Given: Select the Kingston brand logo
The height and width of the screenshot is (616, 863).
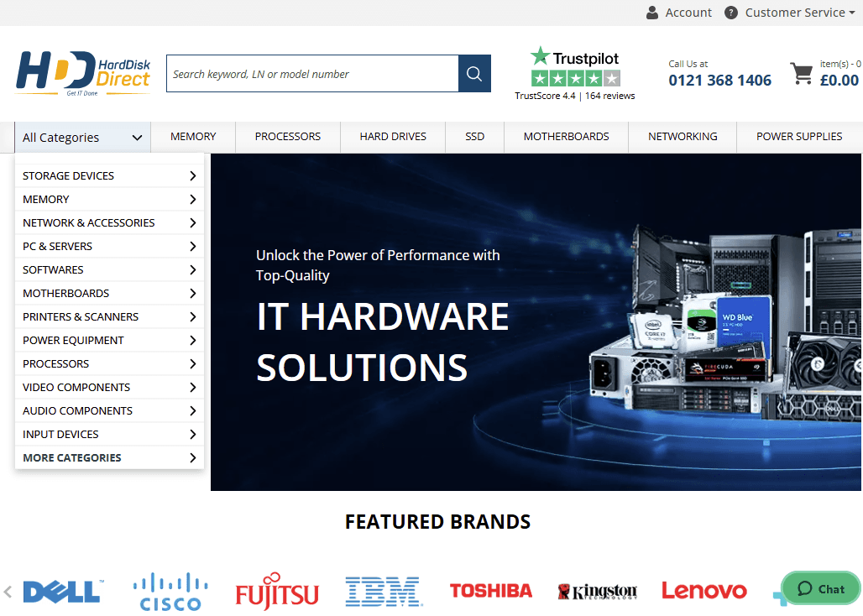Looking at the screenshot, I should (x=597, y=589).
